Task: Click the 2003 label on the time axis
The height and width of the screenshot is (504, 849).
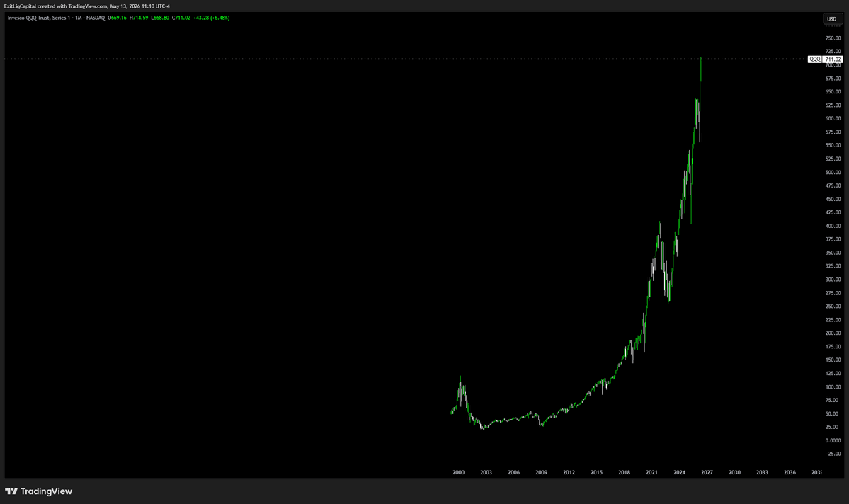Action: [x=486, y=473]
